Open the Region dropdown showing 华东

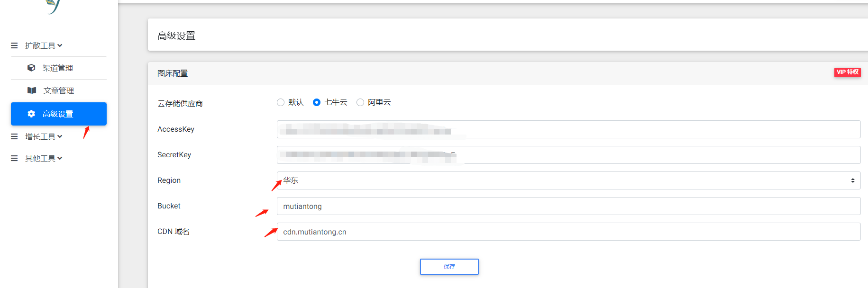pos(568,180)
